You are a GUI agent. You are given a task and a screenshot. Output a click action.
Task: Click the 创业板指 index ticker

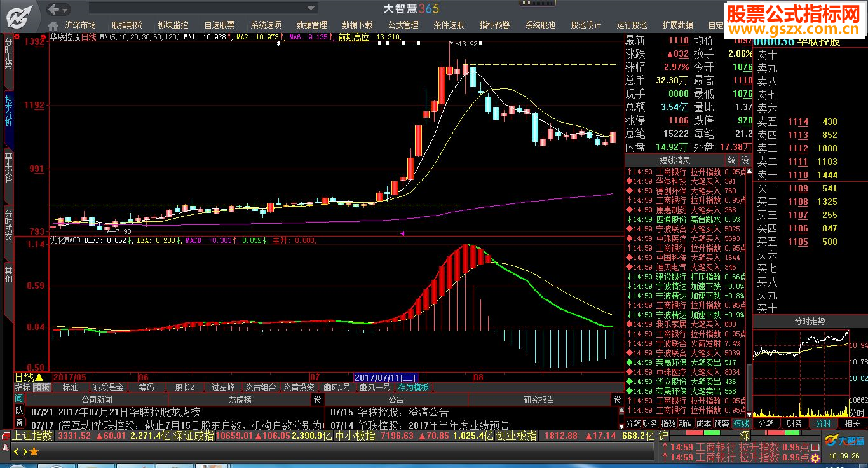point(516,436)
